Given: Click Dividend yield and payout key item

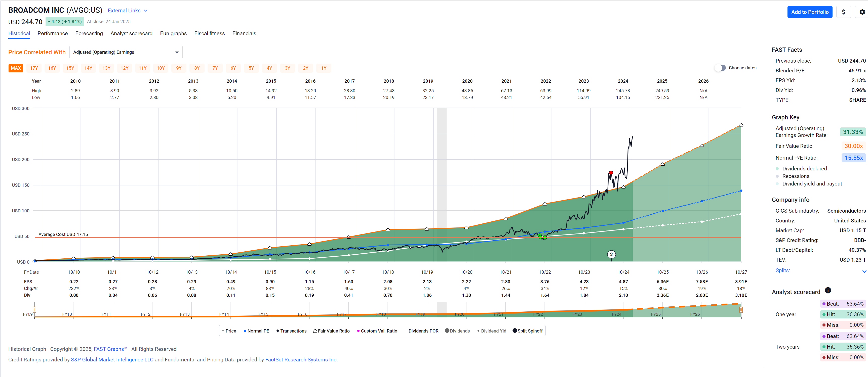Looking at the screenshot, I should pyautogui.click(x=808, y=184).
